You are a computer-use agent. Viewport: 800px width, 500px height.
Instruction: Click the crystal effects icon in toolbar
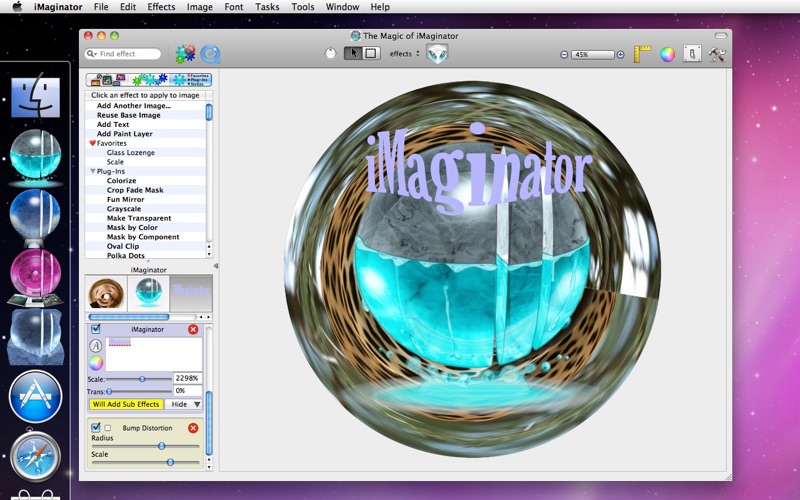(437, 54)
